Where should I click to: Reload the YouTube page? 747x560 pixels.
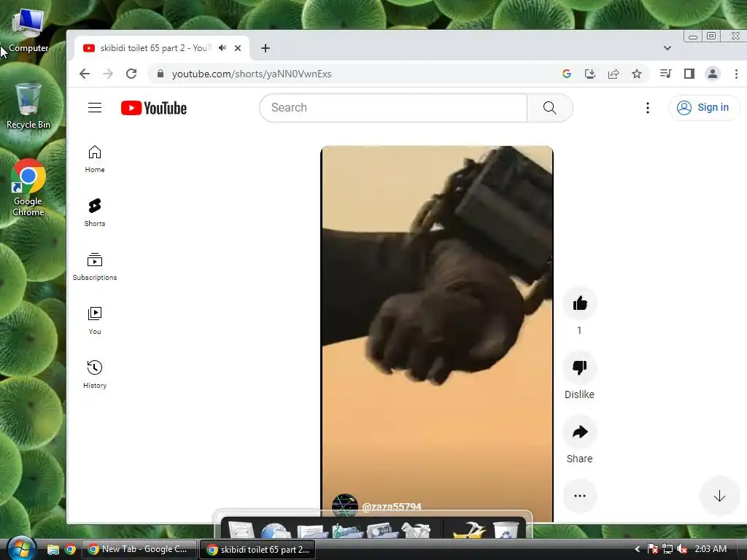pos(131,74)
